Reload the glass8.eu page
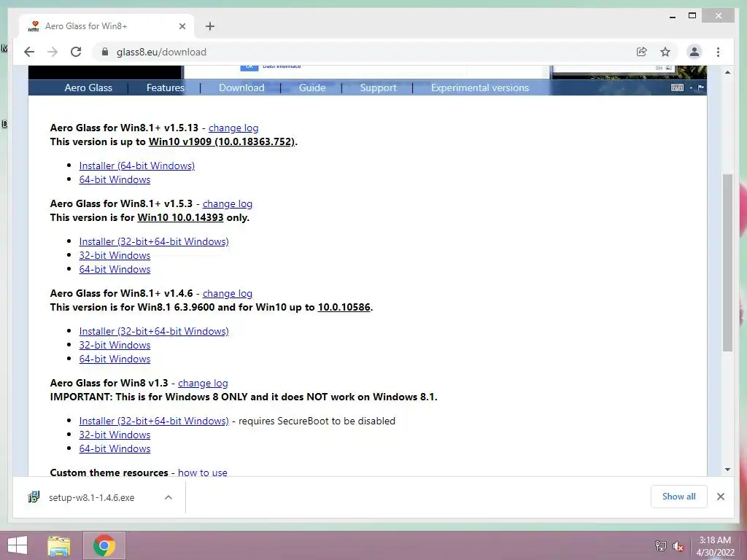The height and width of the screenshot is (560, 747). point(76,52)
